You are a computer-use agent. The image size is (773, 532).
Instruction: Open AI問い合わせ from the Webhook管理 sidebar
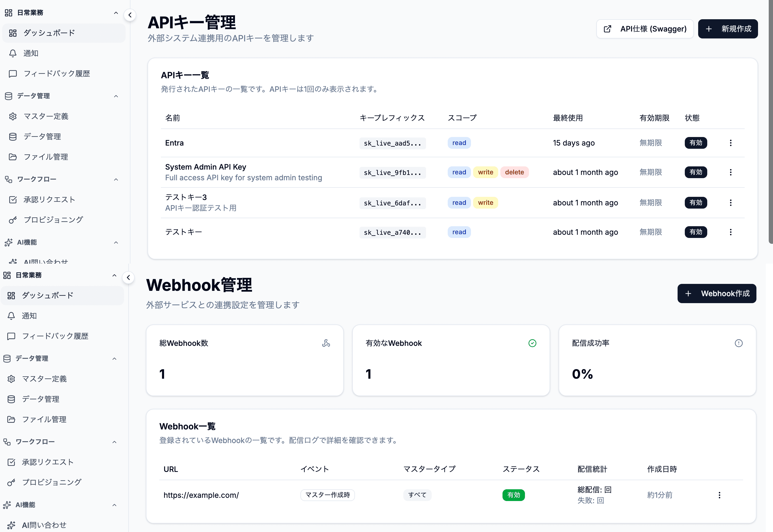(x=62, y=525)
